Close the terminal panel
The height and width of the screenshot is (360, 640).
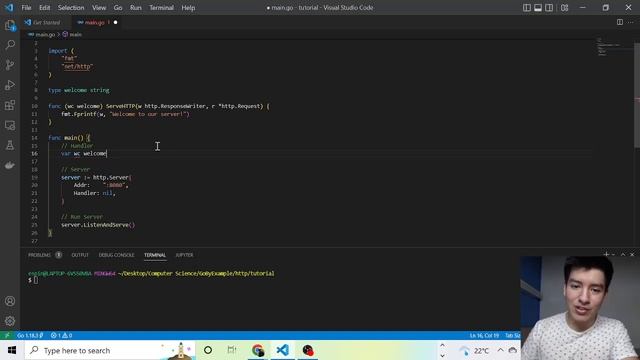coord(632,254)
